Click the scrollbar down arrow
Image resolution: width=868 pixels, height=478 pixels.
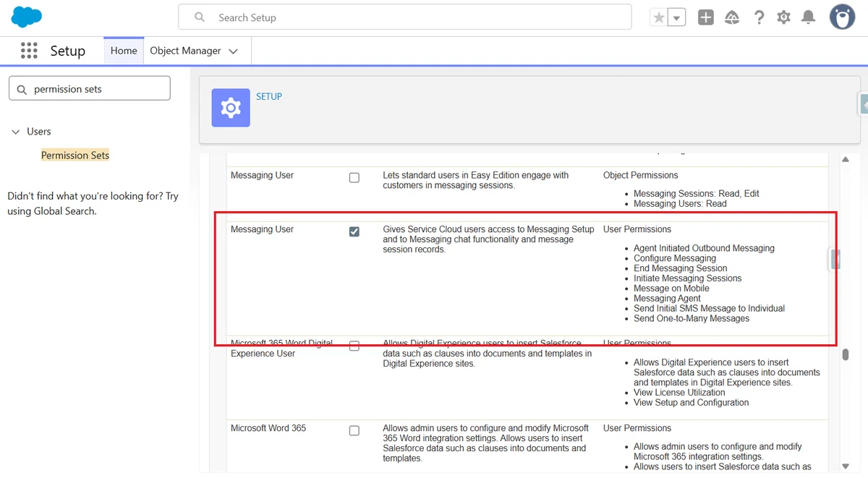[846, 466]
